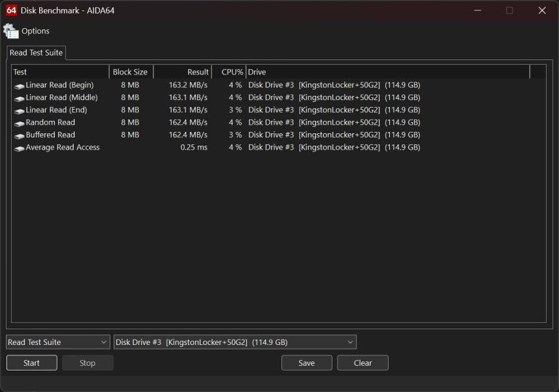
Task: Click the drive icon beside Linear Read (Begin)
Action: coord(19,86)
